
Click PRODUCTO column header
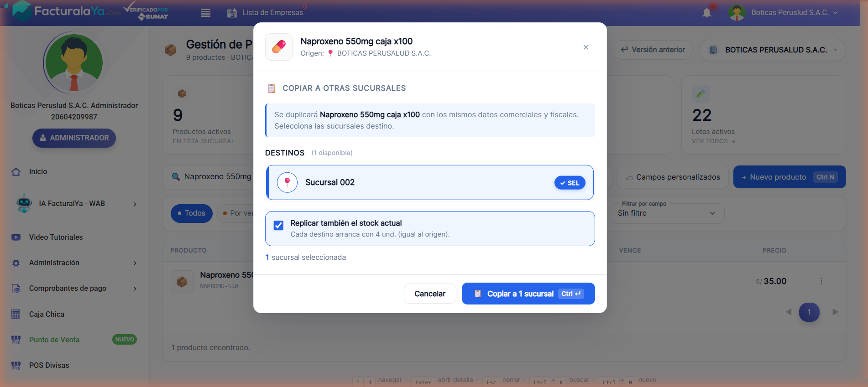188,250
